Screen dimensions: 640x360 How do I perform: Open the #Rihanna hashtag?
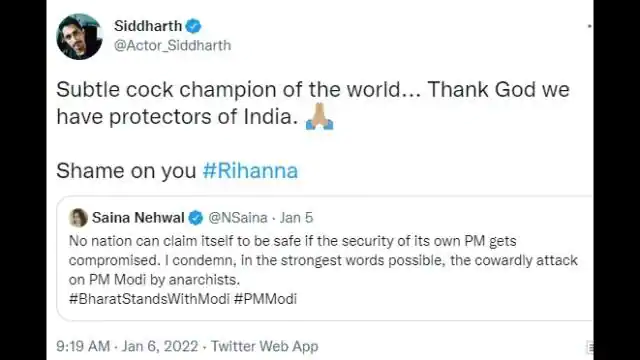[250, 171]
